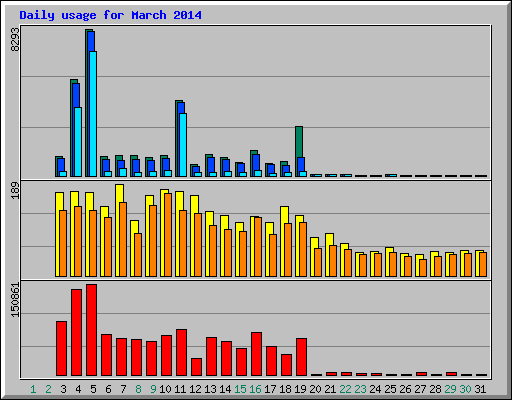Click day label 11 on the axis
This screenshot has width=512, height=400.
point(180,389)
